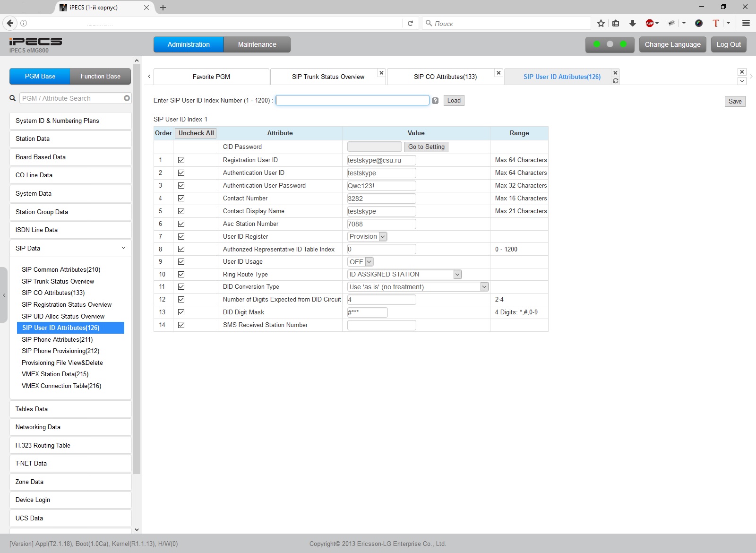Screen dimensions: 756x553
Task: Clear the PGM Attribute Search field
Action: (127, 98)
